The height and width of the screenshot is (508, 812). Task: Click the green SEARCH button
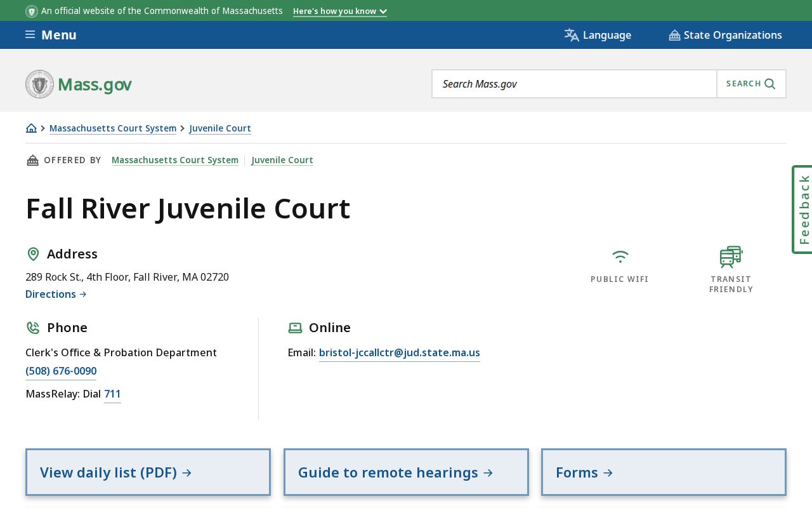coord(751,84)
